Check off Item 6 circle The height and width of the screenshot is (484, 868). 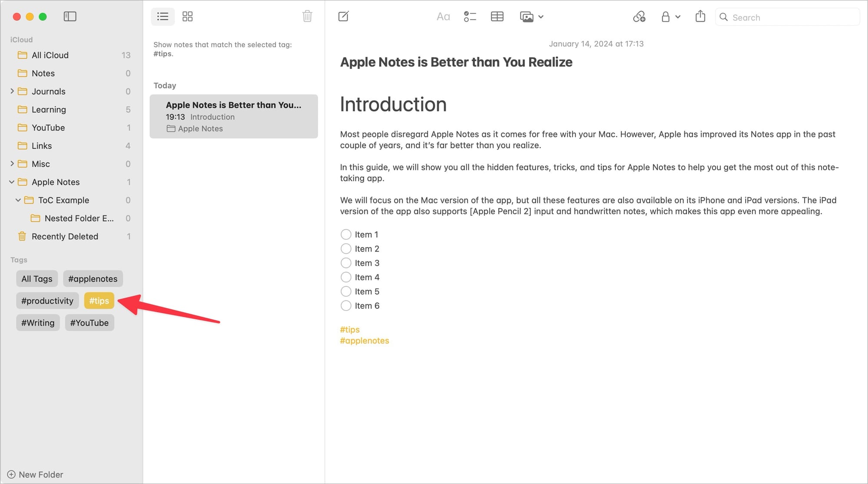[346, 306]
